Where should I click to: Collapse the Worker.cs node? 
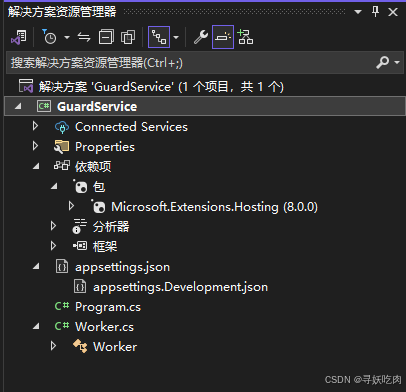[x=36, y=326]
